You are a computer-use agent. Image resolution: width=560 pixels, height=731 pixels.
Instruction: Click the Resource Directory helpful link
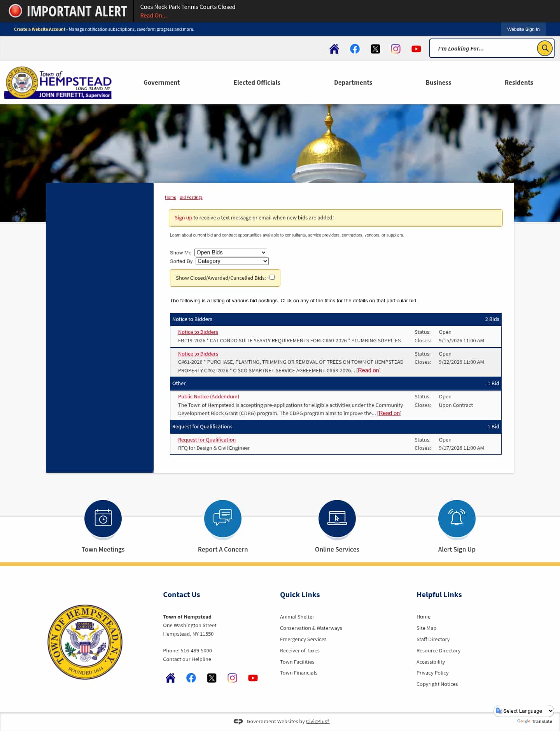438,650
